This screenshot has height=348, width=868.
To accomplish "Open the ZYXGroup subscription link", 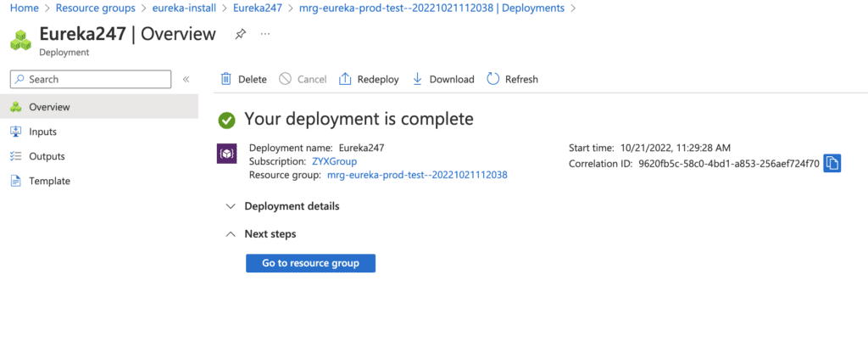I will click(x=334, y=161).
